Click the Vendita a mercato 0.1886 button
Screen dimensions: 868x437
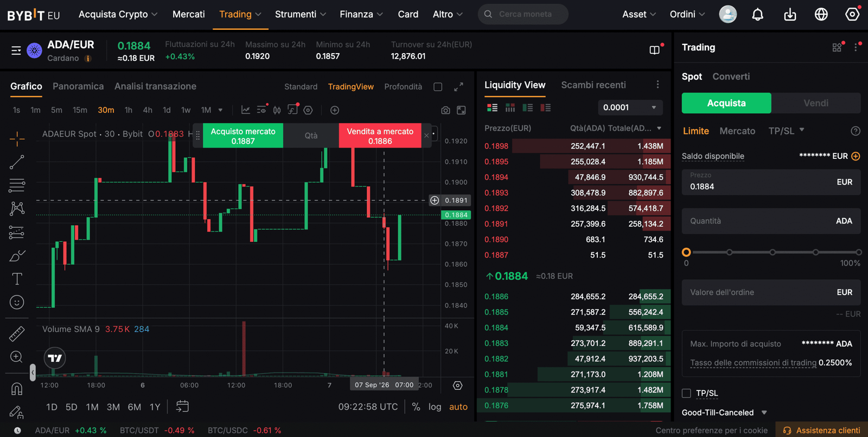[x=380, y=136]
